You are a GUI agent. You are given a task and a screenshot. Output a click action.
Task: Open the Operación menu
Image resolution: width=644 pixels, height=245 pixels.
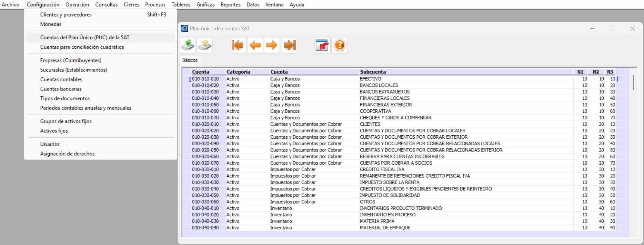77,4
